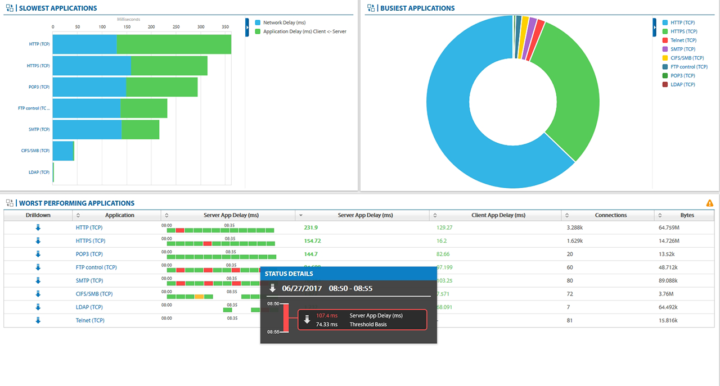720x386 pixels.
Task: Collapse the Slowest Applications legend panel handle
Action: tap(247, 27)
